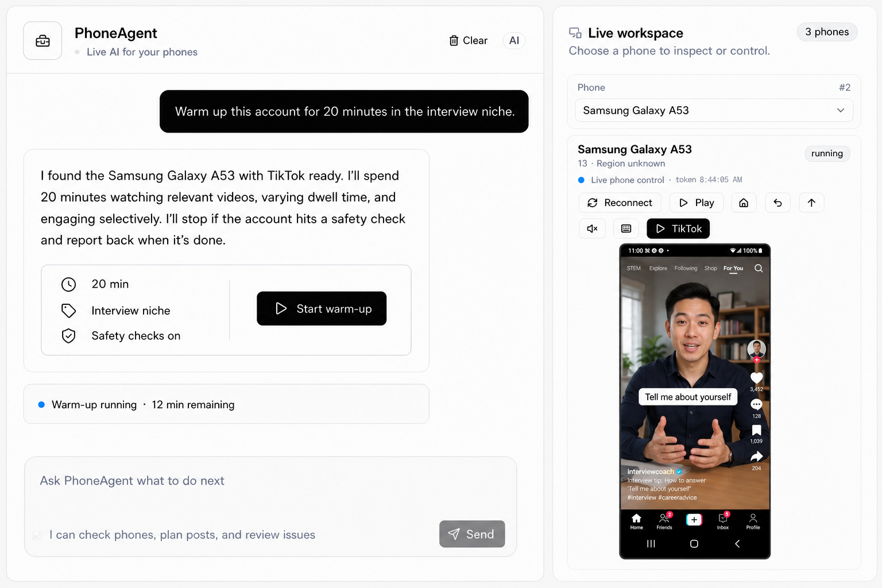Click the Safety checks on label
Image resolution: width=882 pixels, height=588 pixels.
pos(136,336)
